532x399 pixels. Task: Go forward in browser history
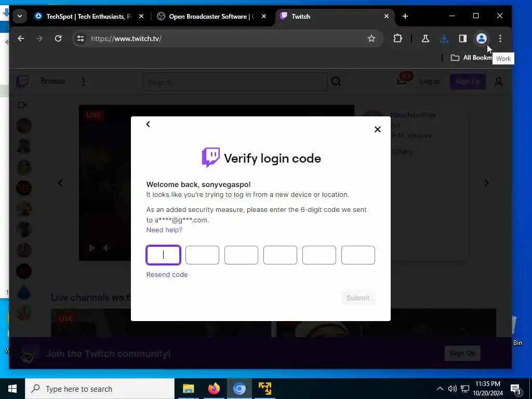tap(39, 38)
